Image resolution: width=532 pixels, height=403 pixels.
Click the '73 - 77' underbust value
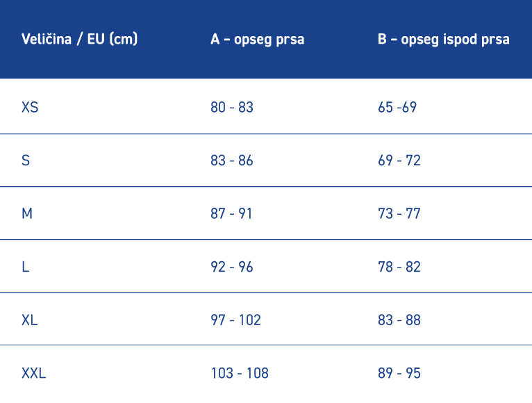399,213
